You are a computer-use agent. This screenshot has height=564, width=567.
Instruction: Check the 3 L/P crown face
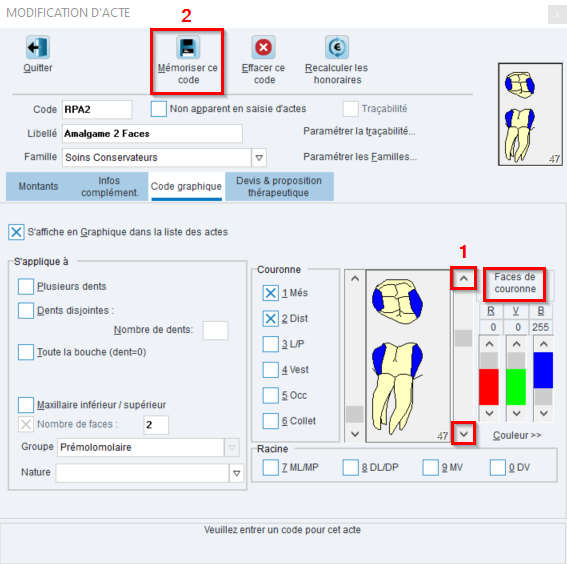pyautogui.click(x=270, y=344)
